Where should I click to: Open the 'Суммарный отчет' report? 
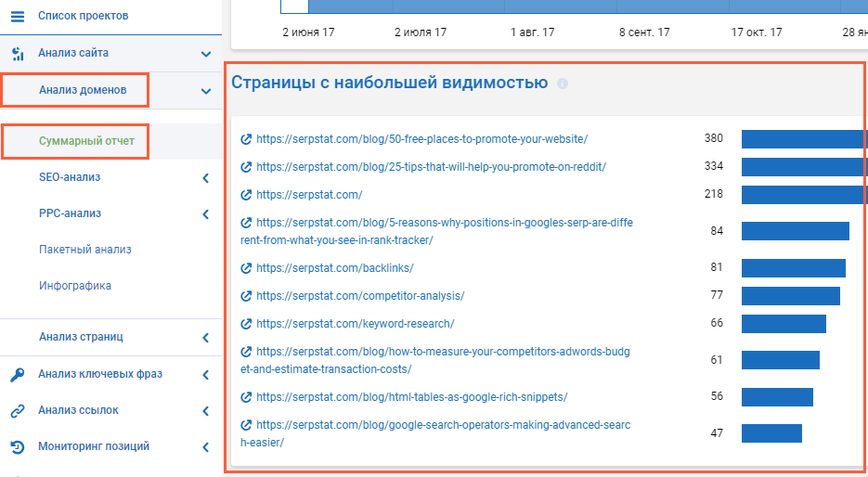click(86, 140)
